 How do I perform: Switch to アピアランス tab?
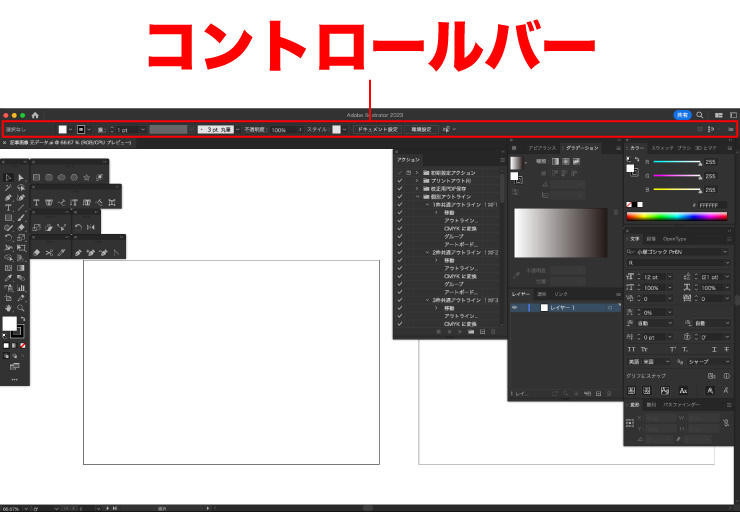[x=541, y=148]
